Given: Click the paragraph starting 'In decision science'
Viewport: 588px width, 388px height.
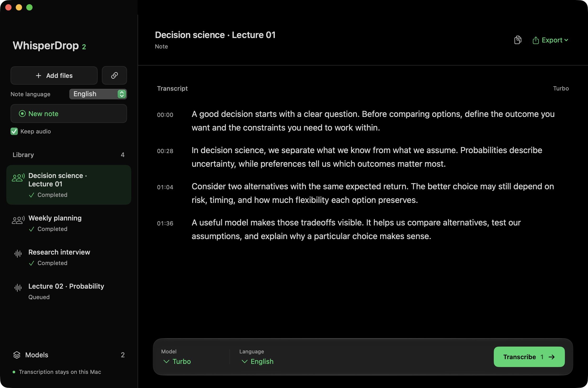Looking at the screenshot, I should coord(367,157).
